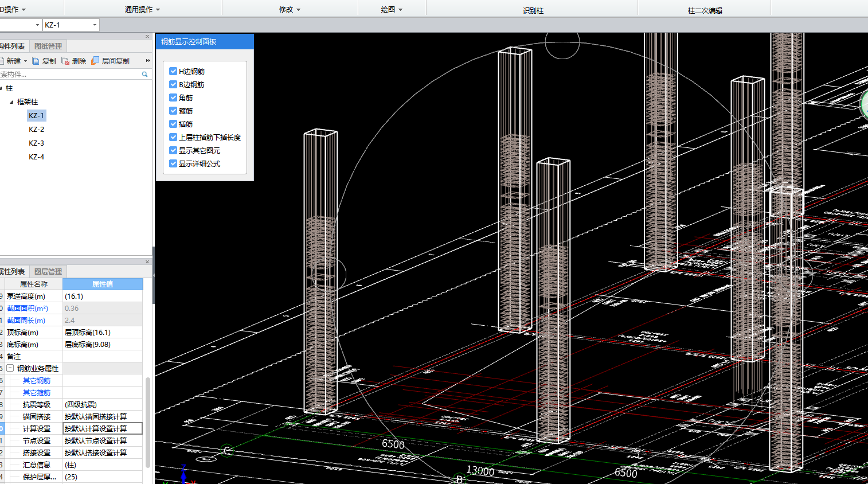
Task: Select KZ-1 in the component tree
Action: (36, 115)
